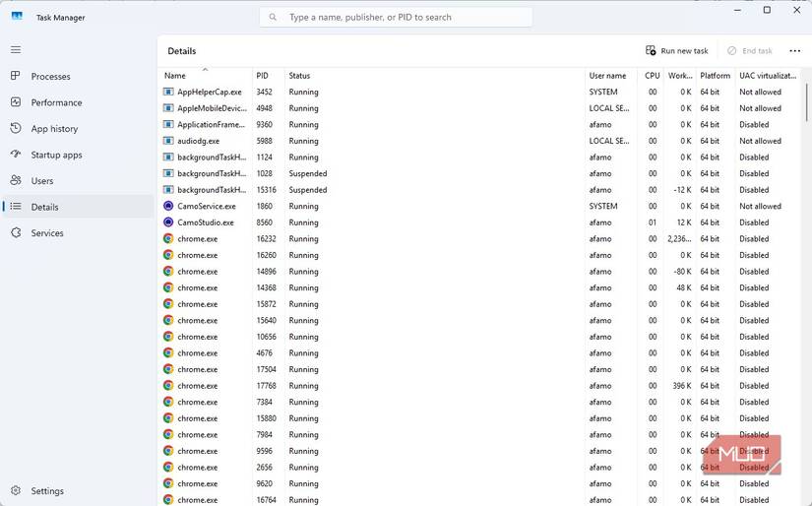
Task: Click the CamoService.exe process icon
Action: point(168,206)
